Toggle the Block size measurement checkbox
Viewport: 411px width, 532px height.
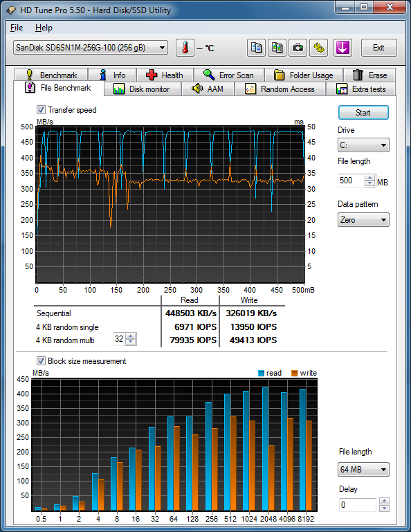[41, 361]
